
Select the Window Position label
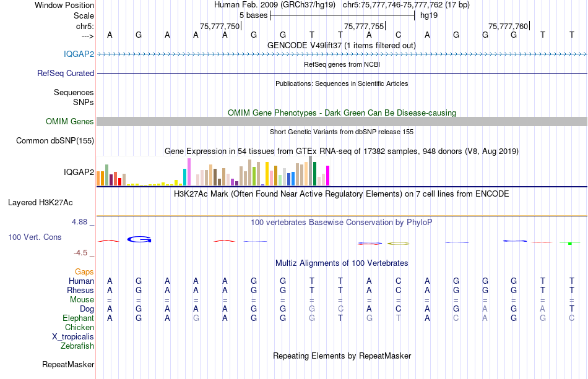[x=64, y=5]
